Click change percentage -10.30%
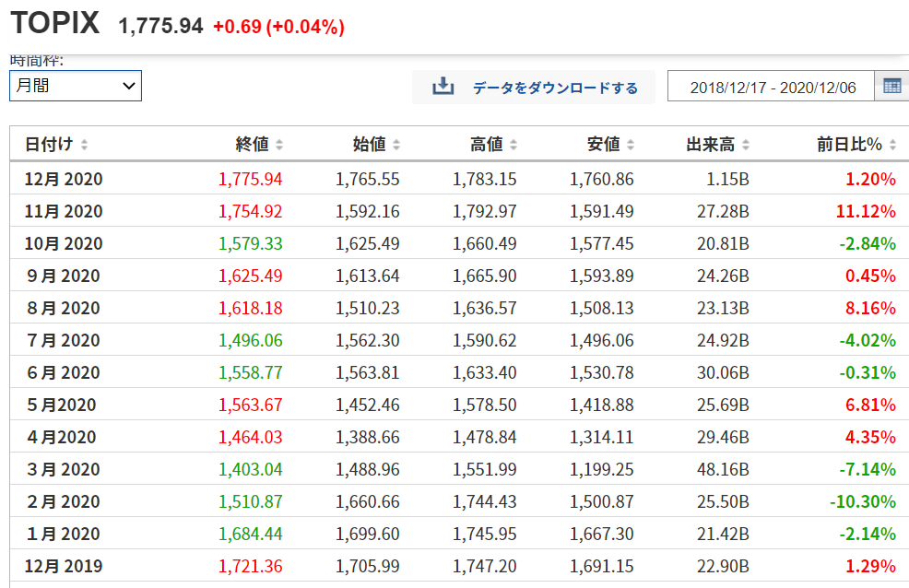 click(863, 501)
